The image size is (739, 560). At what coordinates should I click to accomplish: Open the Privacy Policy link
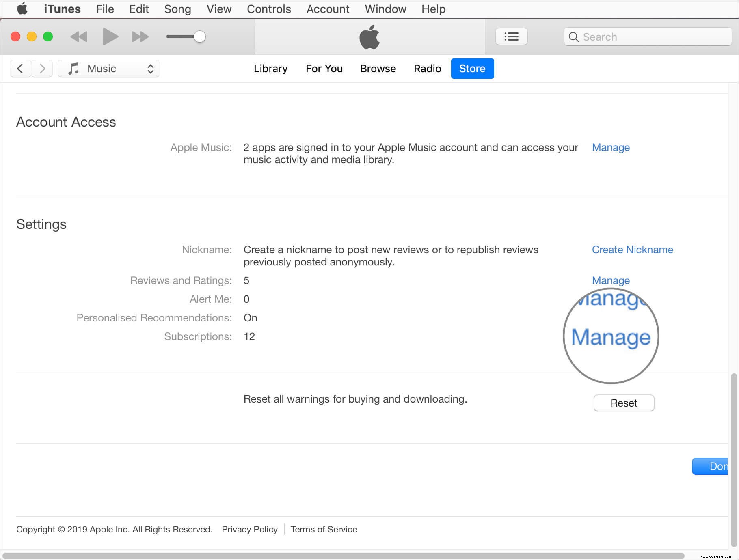click(x=250, y=529)
